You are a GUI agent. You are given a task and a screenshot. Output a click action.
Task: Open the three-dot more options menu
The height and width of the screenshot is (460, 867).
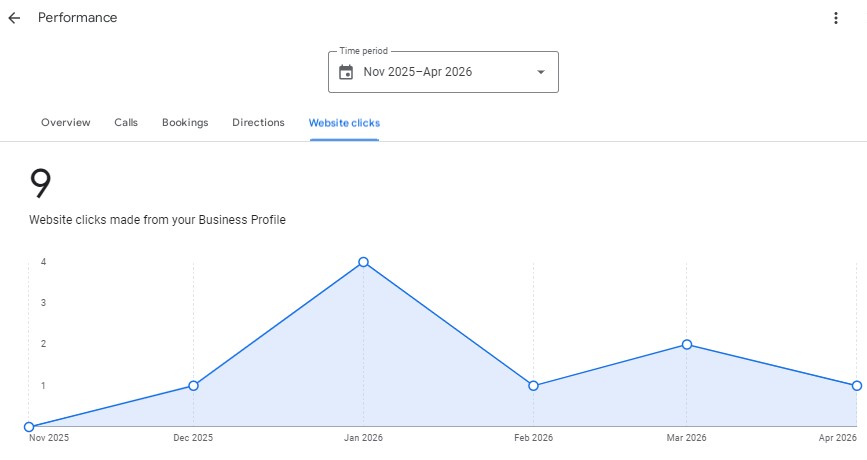tap(836, 18)
